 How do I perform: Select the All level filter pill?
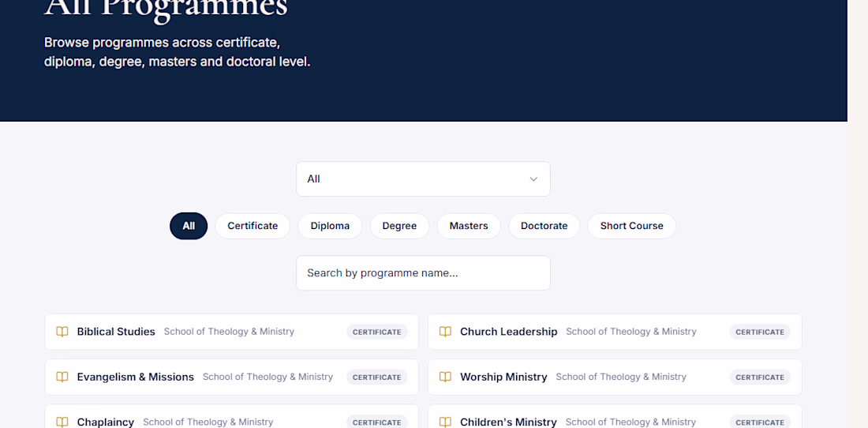pos(189,226)
